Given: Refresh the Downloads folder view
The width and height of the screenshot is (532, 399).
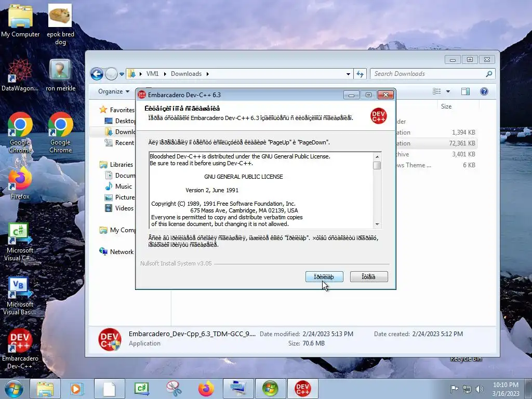Looking at the screenshot, I should pos(360,74).
